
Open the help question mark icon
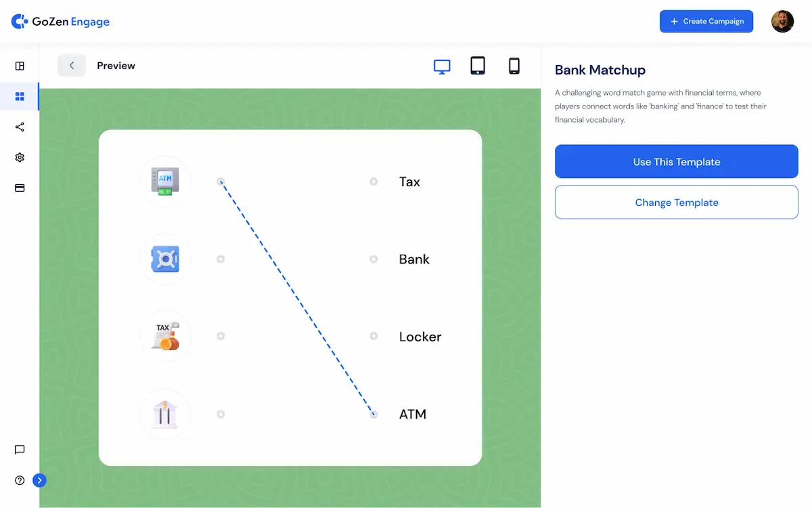pos(19,480)
